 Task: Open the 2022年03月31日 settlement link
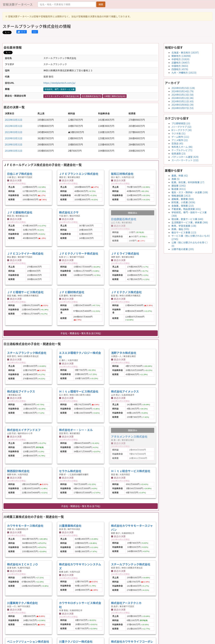point(14,126)
